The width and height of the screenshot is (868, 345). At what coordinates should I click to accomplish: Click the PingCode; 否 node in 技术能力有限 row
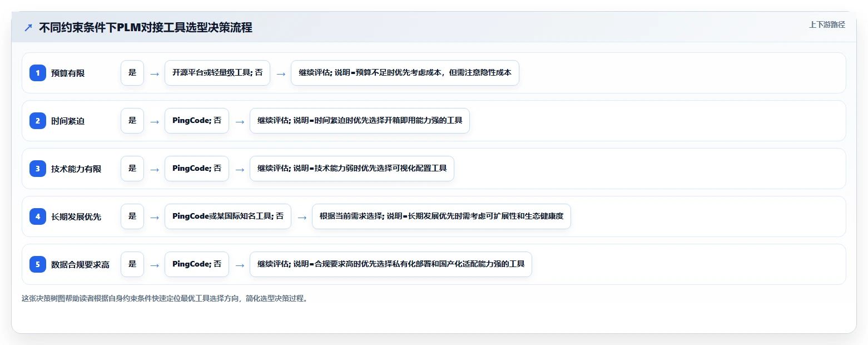coord(197,169)
